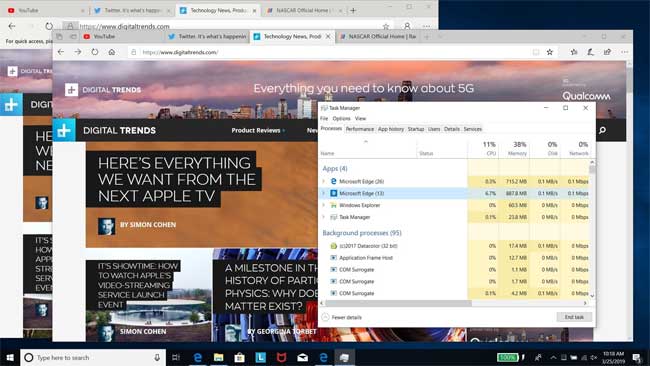Open Start menu
Image resolution: width=650 pixels, height=366 pixels.
pos(10,357)
